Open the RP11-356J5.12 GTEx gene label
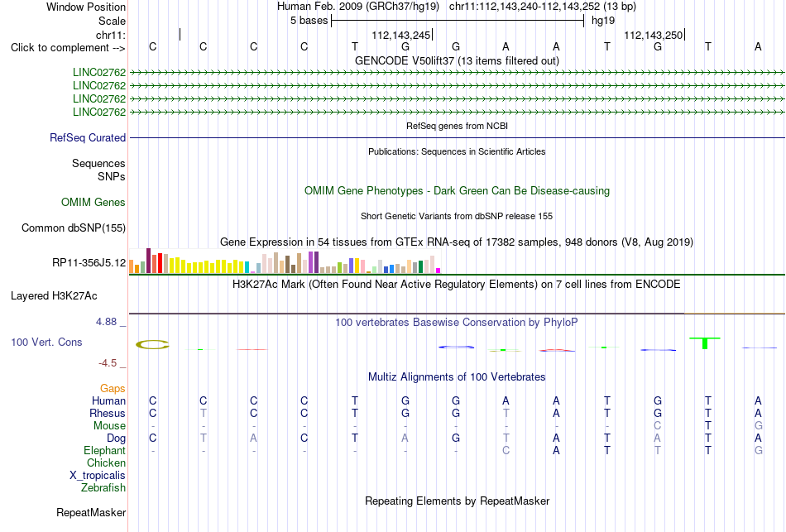Image resolution: width=786 pixels, height=532 pixels. click(89, 263)
